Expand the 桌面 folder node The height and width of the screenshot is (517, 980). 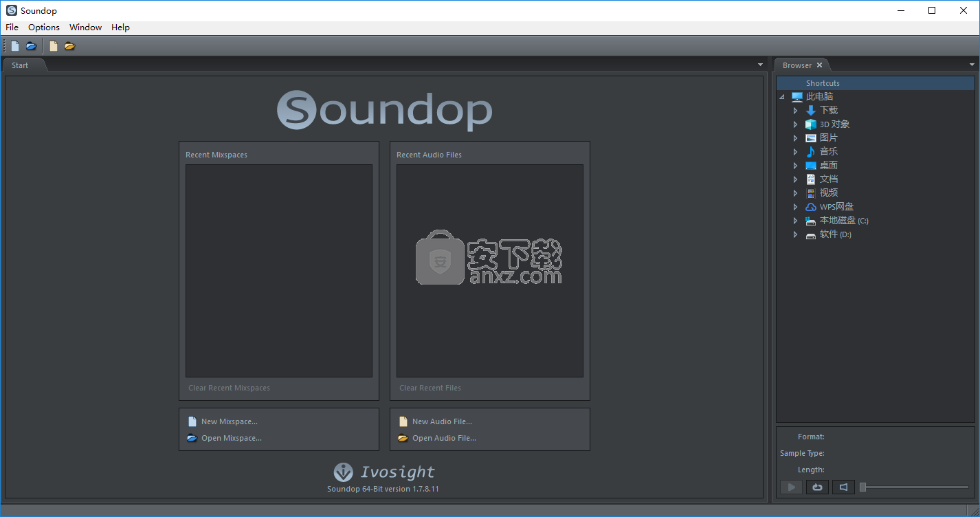point(795,166)
